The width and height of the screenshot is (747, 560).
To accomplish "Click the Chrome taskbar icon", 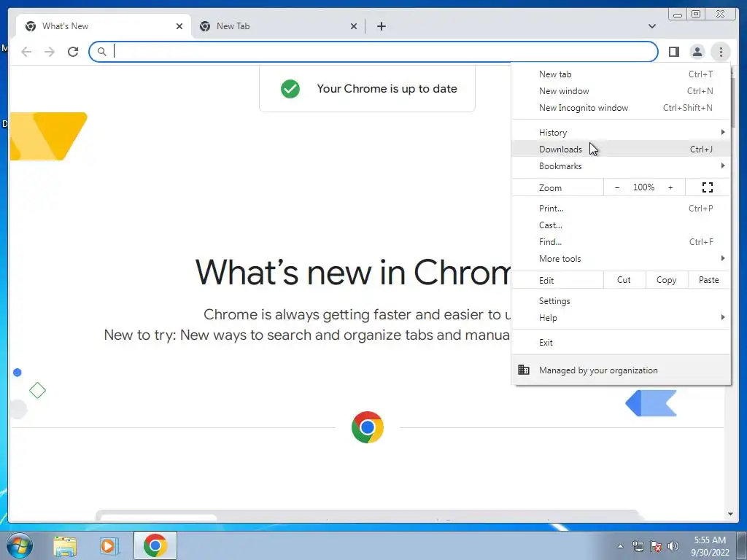I will (155, 545).
